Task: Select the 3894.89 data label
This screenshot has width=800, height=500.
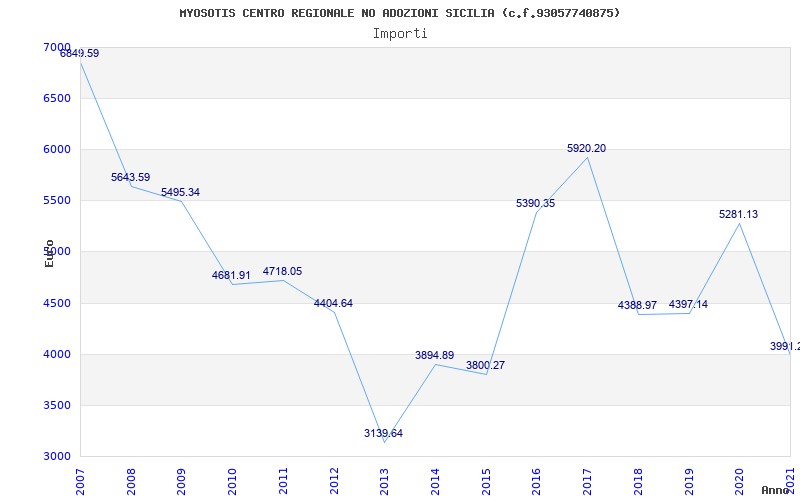Action: tap(434, 356)
